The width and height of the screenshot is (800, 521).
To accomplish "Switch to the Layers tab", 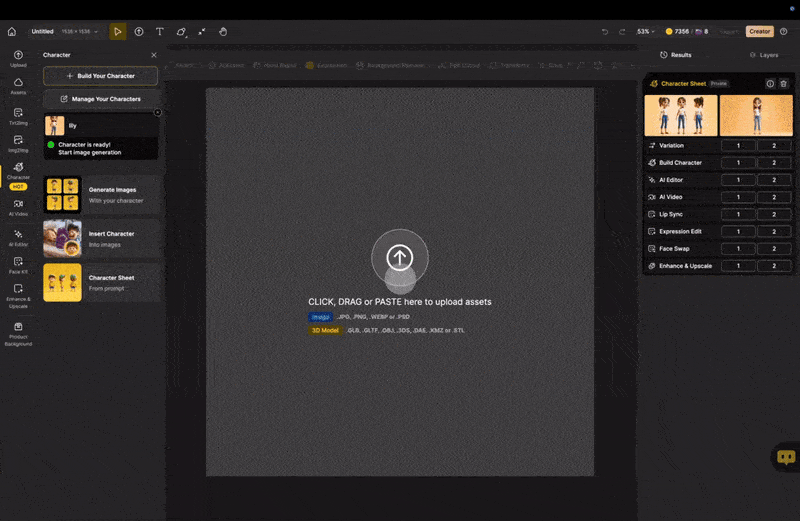I will pyautogui.click(x=764, y=55).
